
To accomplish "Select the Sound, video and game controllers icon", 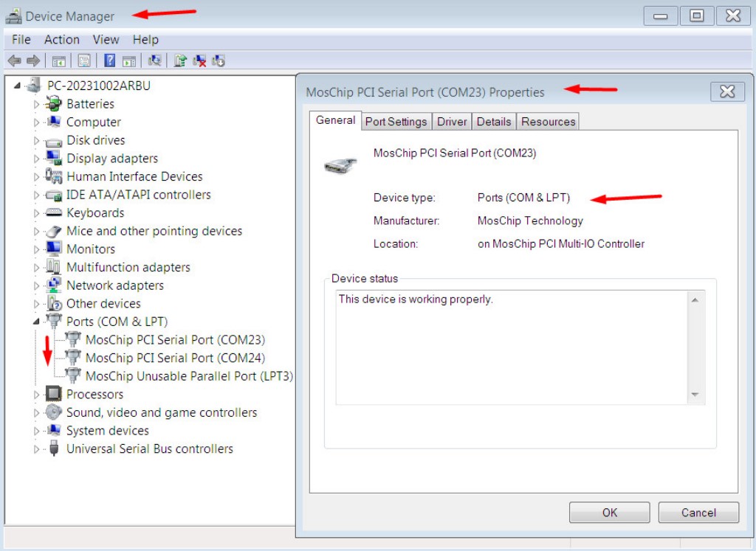I will coord(53,412).
